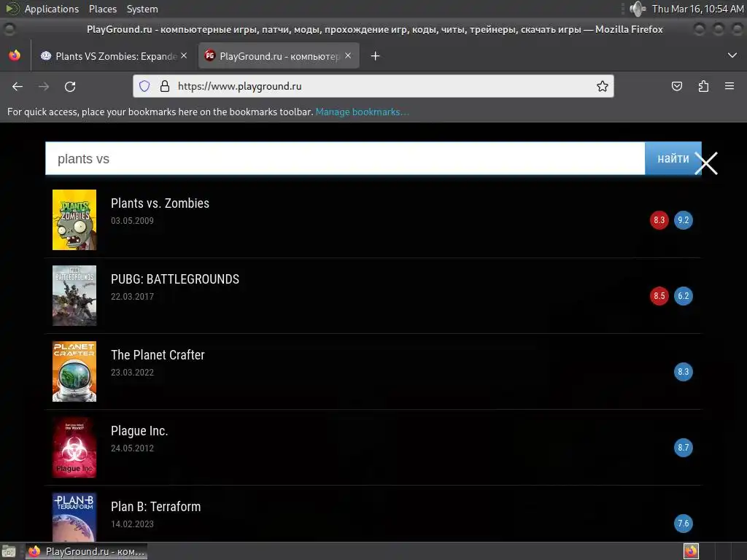Open the PUBG: BATTLEGROUNDS result

175,279
